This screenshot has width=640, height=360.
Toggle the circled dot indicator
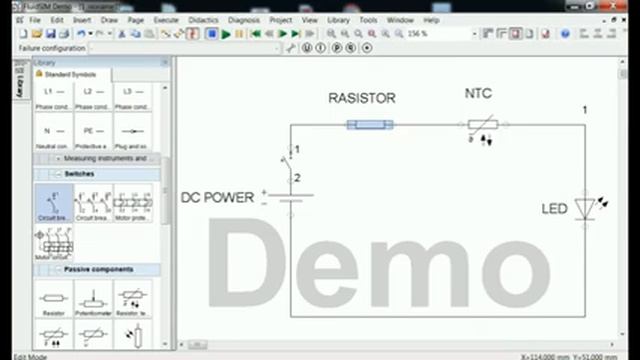tap(367, 48)
